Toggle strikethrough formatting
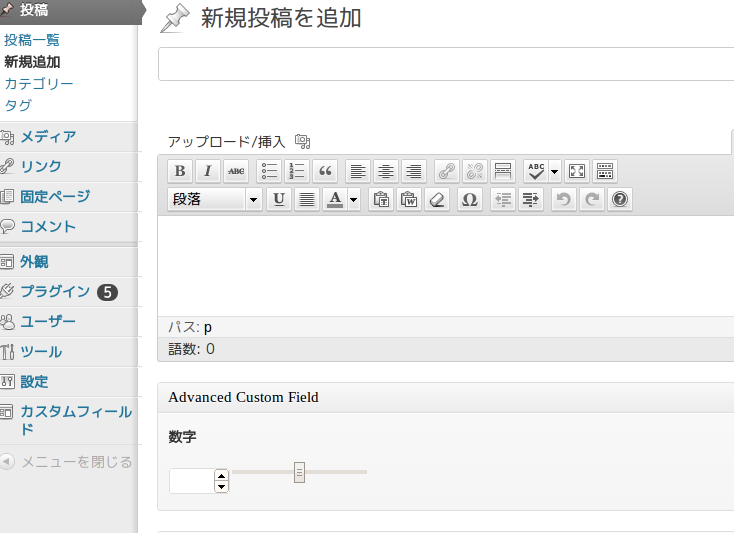The image size is (734, 533). (236, 171)
